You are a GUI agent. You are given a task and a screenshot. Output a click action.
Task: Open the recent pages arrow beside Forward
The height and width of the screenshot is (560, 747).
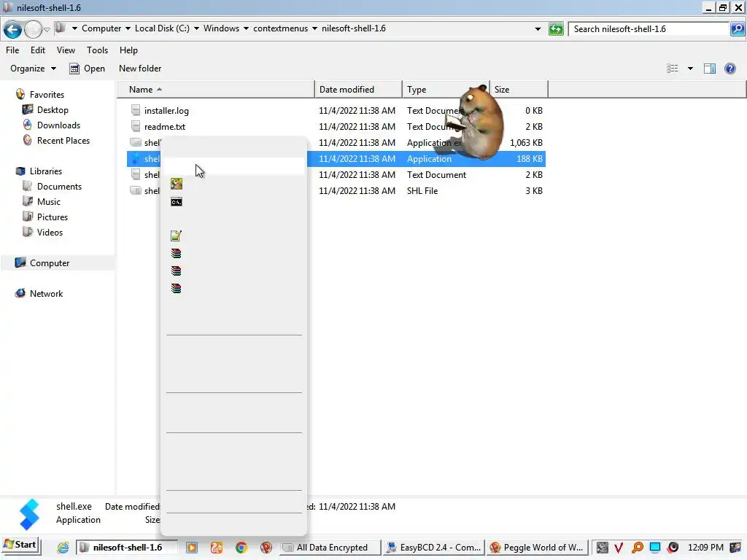47,29
